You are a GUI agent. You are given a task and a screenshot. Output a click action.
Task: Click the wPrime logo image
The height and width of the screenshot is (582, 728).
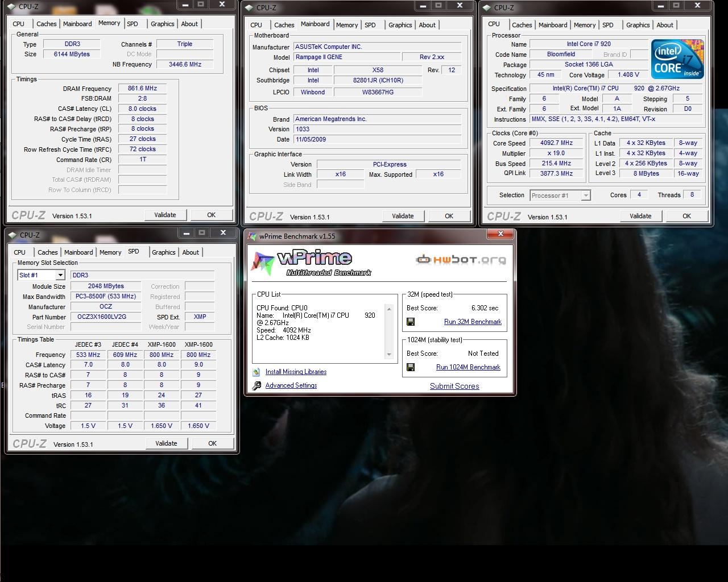(312, 263)
